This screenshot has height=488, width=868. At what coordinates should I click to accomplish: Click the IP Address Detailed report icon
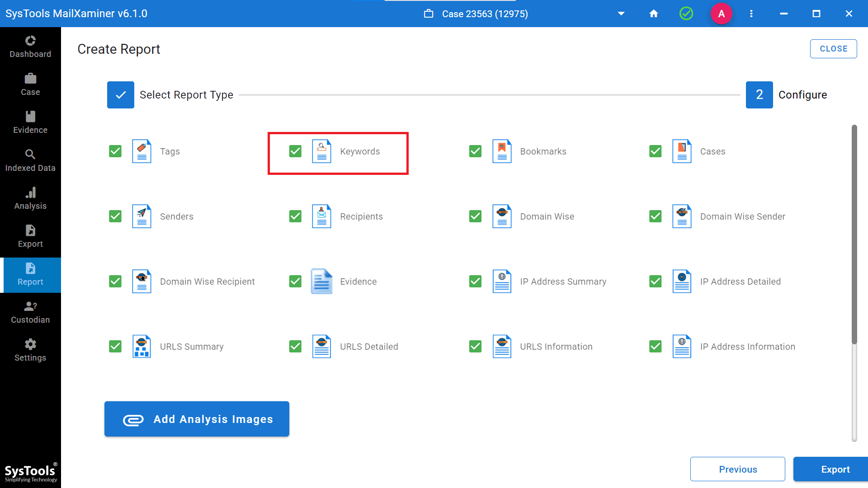pyautogui.click(x=682, y=281)
